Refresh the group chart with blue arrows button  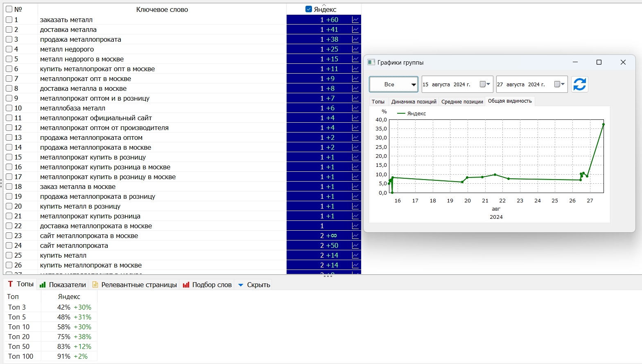tap(580, 84)
